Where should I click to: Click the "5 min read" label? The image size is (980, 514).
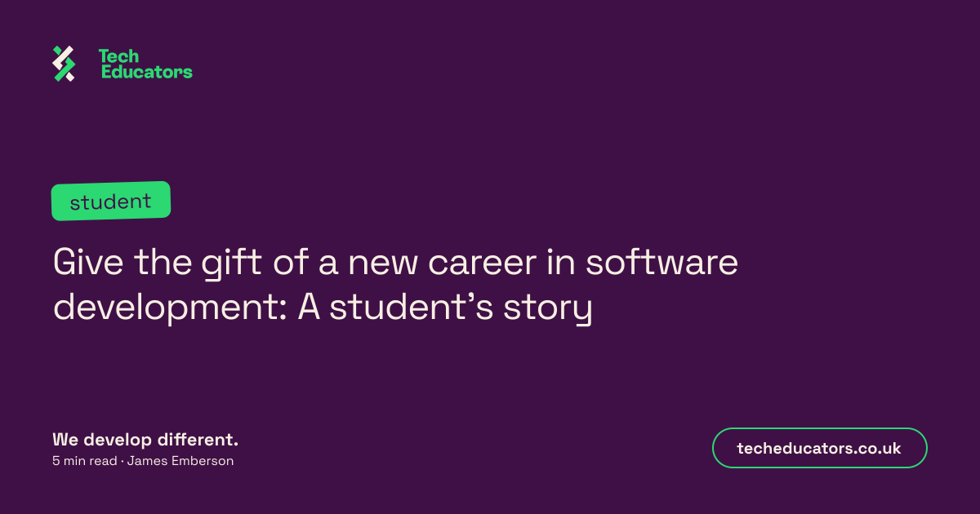click(85, 461)
